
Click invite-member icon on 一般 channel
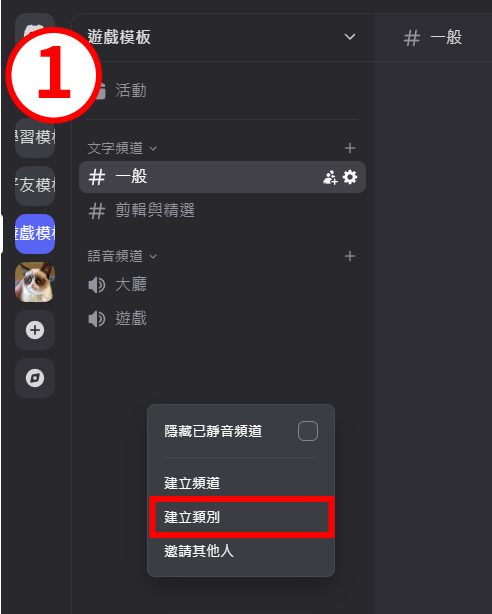pyautogui.click(x=330, y=177)
